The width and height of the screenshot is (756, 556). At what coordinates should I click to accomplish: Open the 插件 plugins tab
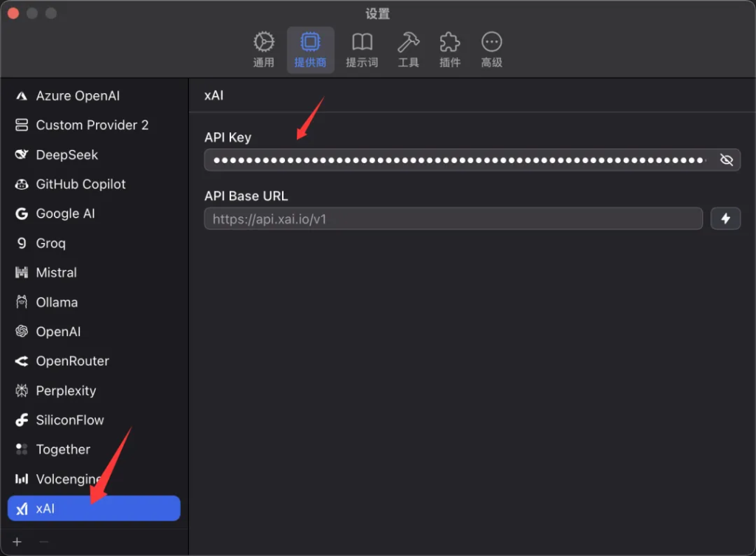point(450,50)
